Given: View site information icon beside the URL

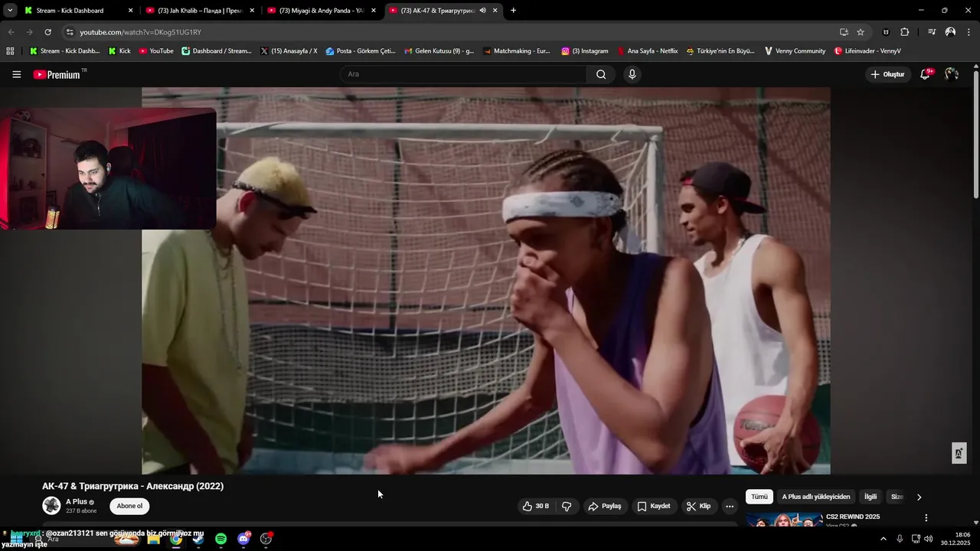Looking at the screenshot, I should 70,32.
